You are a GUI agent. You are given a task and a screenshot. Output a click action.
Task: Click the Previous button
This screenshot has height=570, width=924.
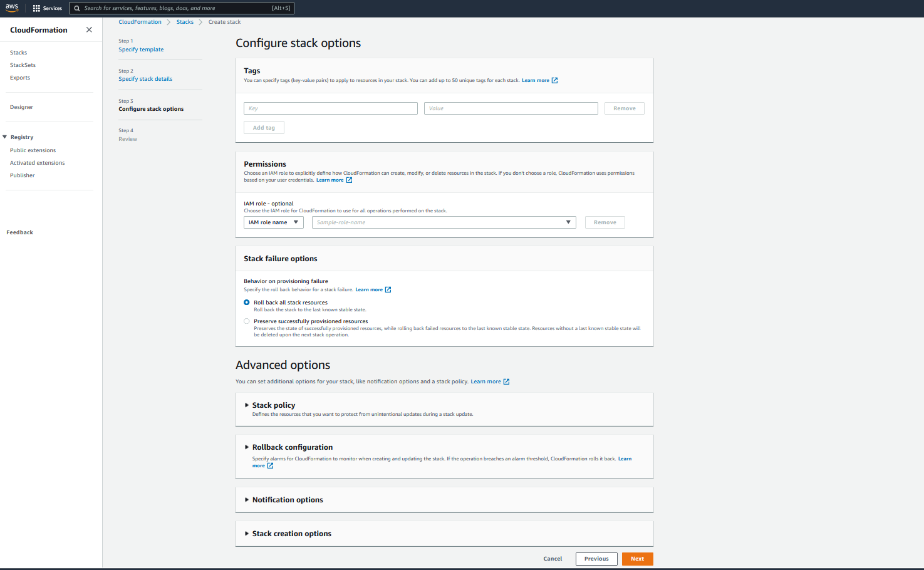coord(596,559)
